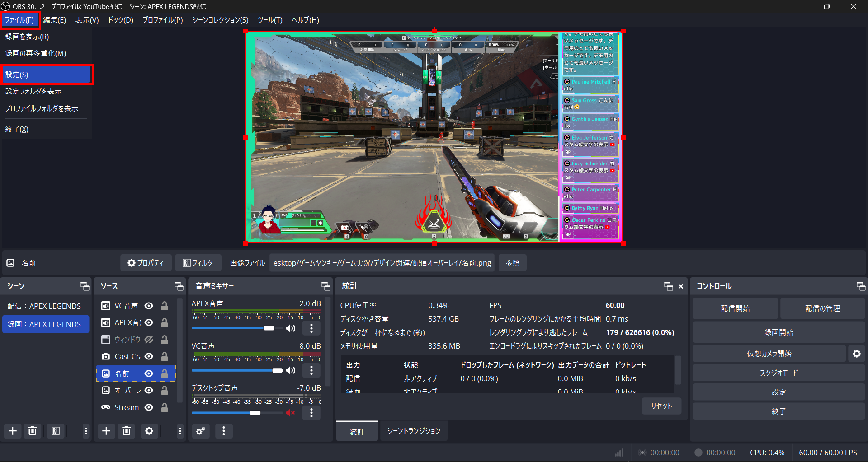Undock the Sources panel icon

click(179, 286)
